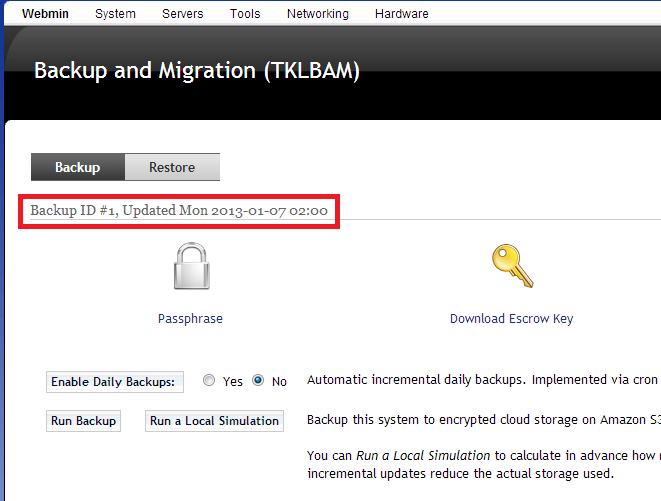Click Run a Local Simulation button
Image resolution: width=661 pixels, height=501 pixels.
coord(214,421)
